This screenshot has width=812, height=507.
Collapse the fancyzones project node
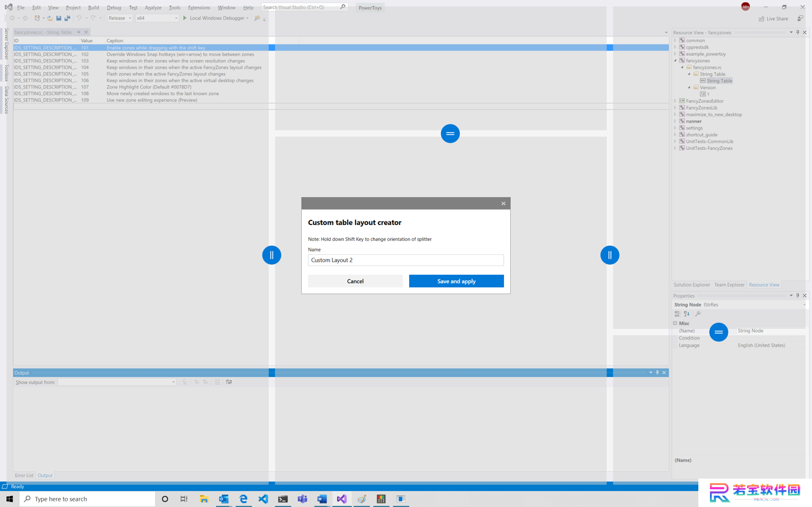tap(675, 61)
